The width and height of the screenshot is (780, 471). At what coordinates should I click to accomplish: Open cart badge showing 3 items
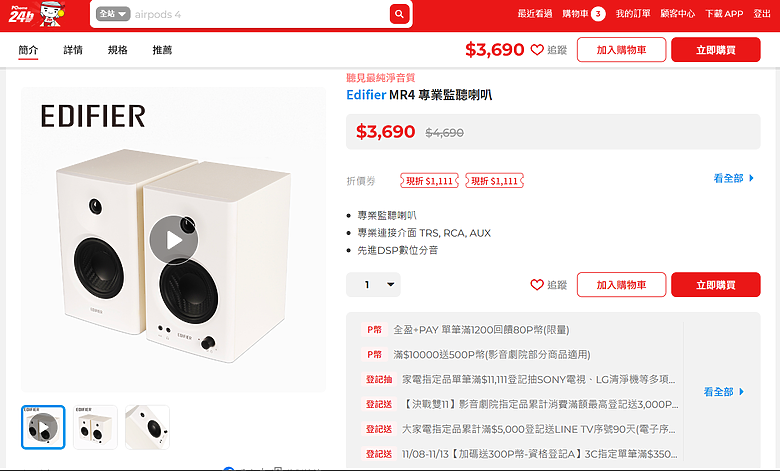click(598, 14)
